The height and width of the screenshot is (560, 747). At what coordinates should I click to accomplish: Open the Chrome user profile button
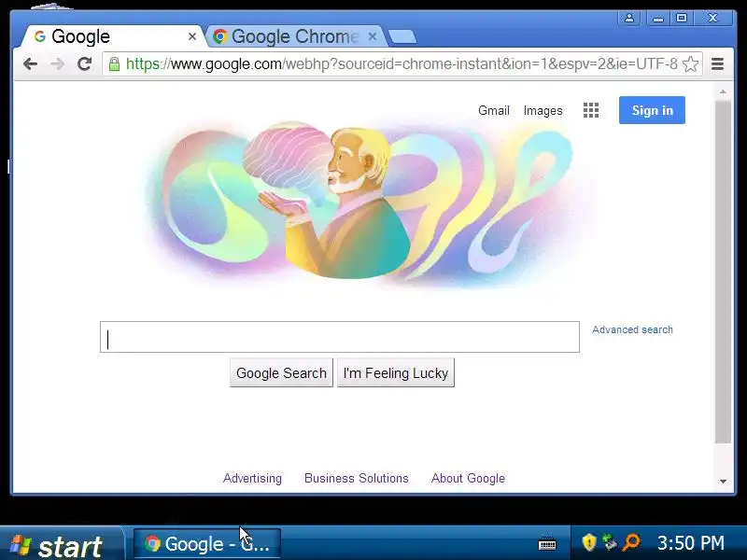[628, 18]
